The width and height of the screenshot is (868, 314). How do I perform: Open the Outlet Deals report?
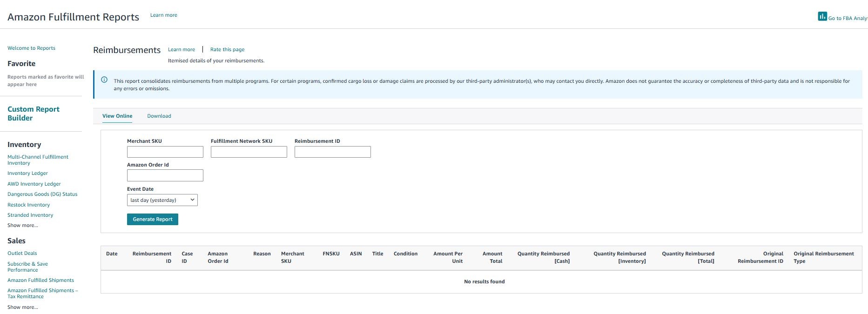coord(22,253)
